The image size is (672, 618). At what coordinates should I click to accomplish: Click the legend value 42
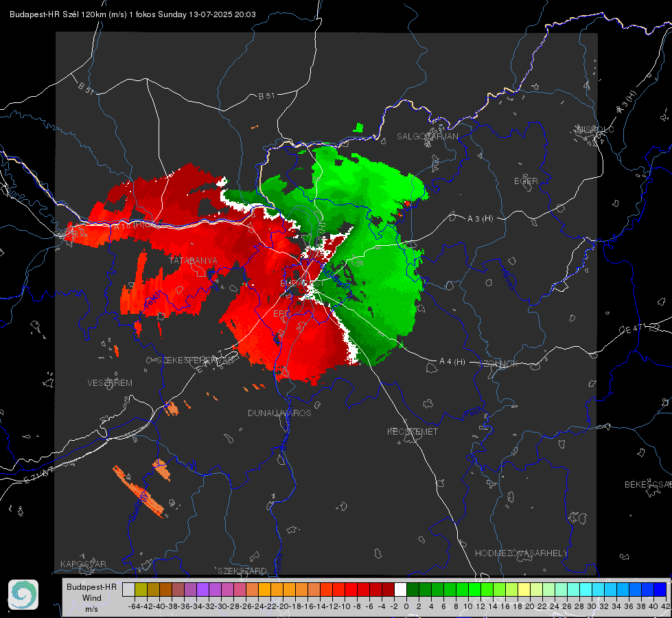pos(665,606)
